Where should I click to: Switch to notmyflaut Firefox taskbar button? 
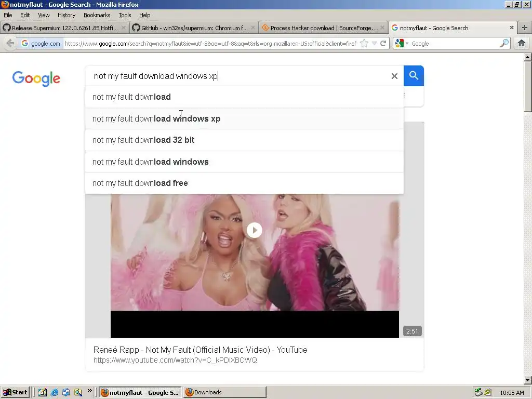click(140, 392)
